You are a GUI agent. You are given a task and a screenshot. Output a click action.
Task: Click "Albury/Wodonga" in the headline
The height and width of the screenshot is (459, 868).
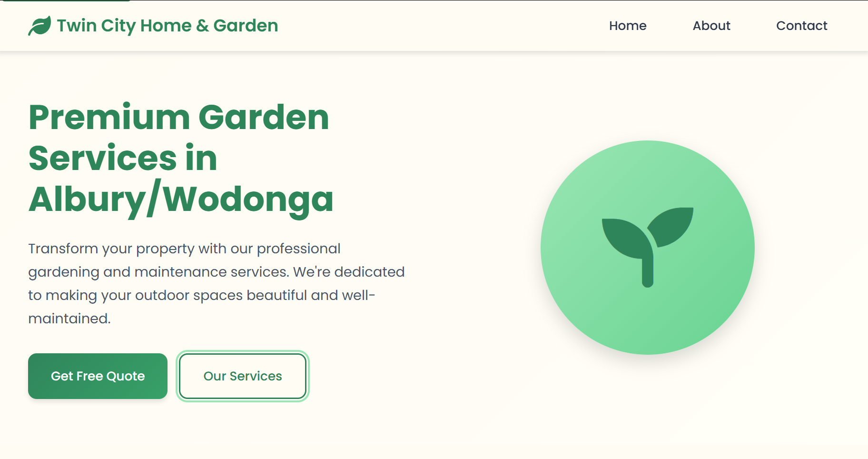(181, 199)
